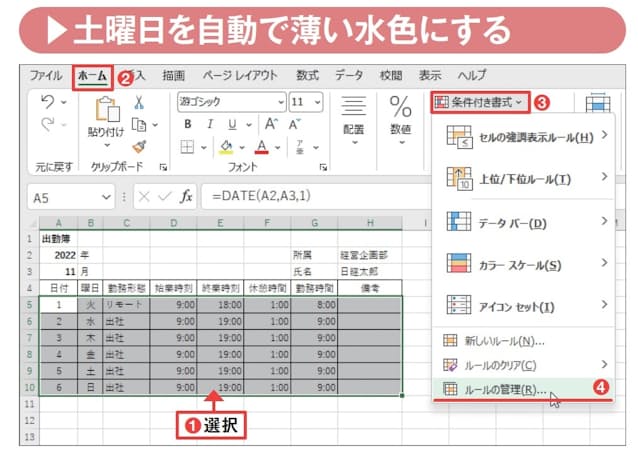Viewport: 638px width, 451px height.
Task: Click the formula bar showing =DATE(A2,A3,1)
Action: (x=315, y=197)
